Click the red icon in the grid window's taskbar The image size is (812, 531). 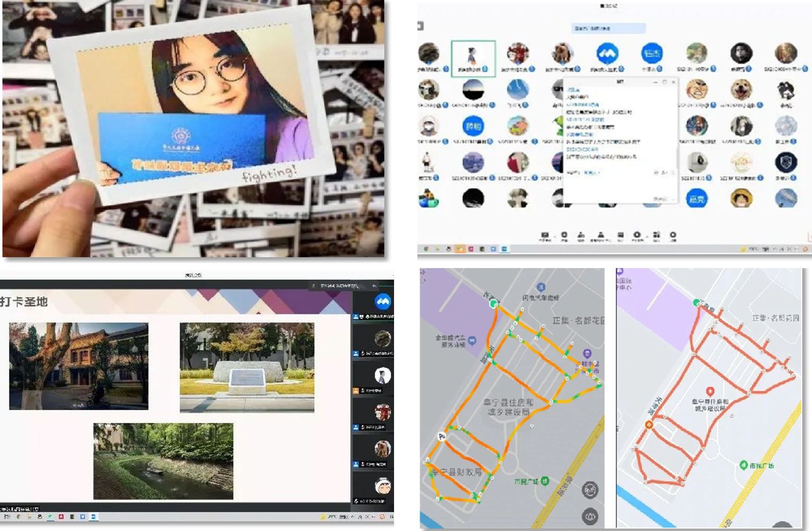471,249
